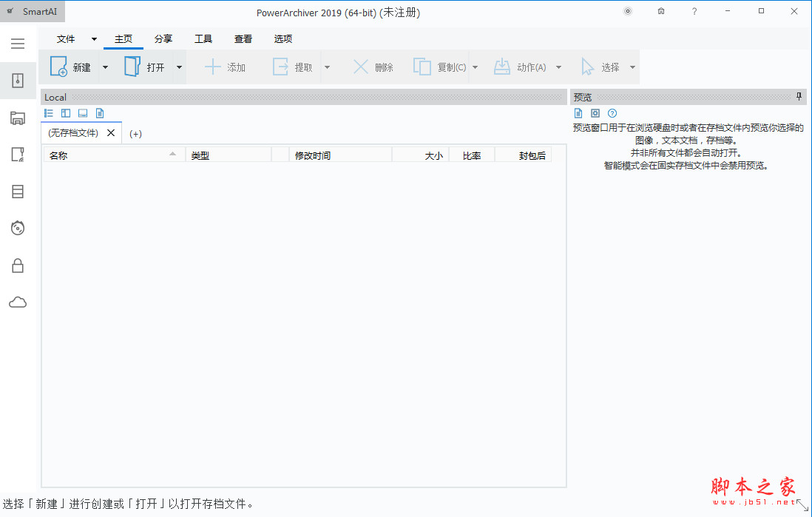Open the burner disc icon in the sidebar
812x517 pixels.
click(x=18, y=229)
